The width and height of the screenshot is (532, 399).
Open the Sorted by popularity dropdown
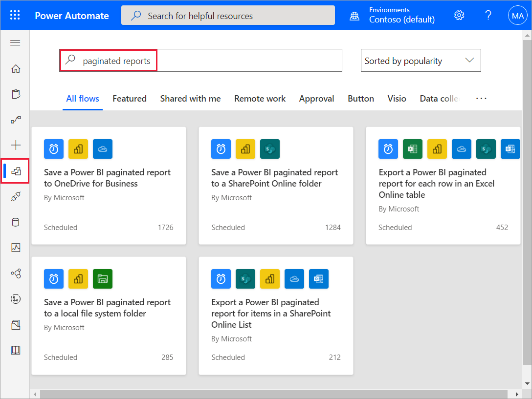(x=421, y=60)
